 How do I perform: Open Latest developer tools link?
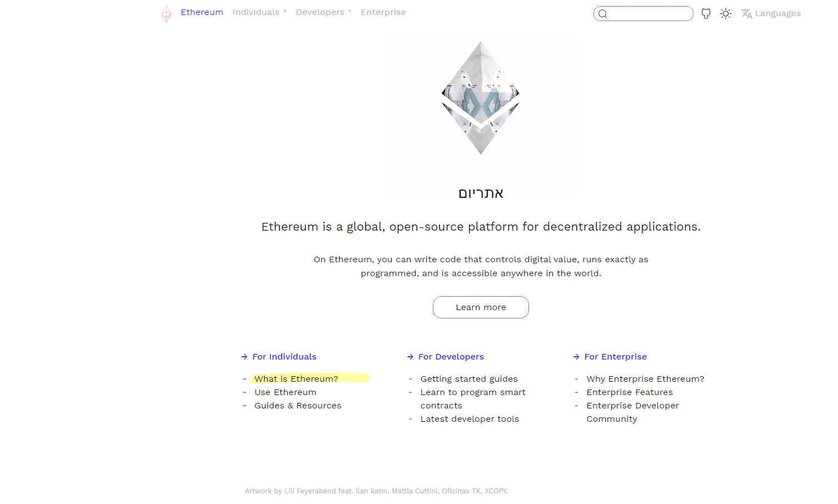pos(470,419)
